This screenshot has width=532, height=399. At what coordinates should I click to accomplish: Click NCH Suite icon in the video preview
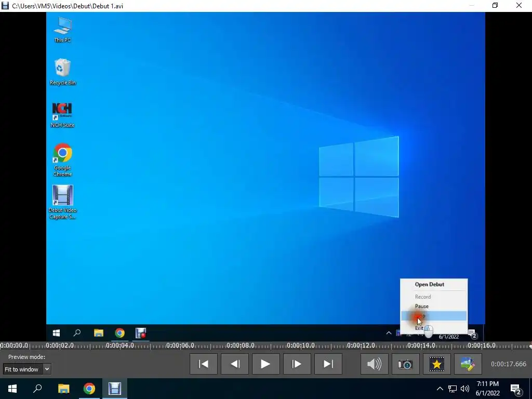pyautogui.click(x=62, y=115)
